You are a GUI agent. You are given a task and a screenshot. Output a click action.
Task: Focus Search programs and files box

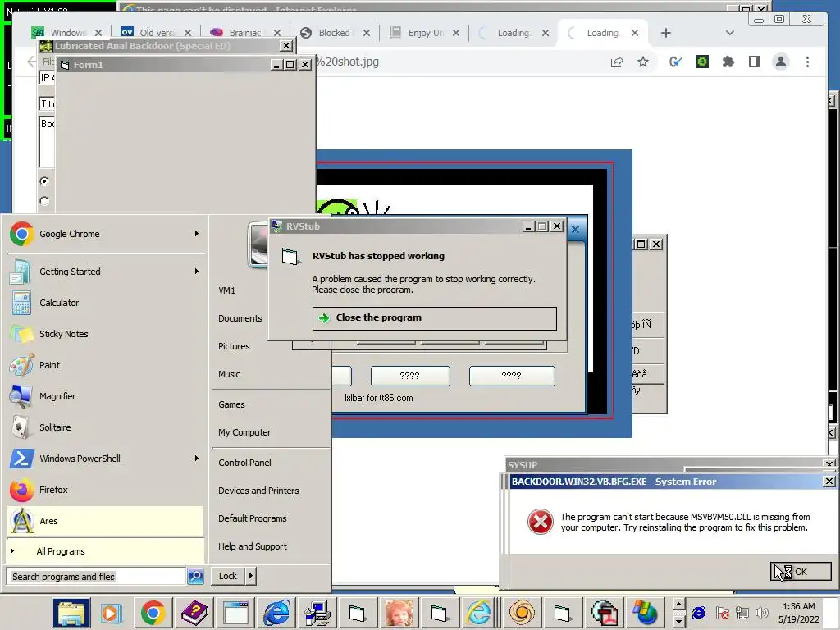97,577
